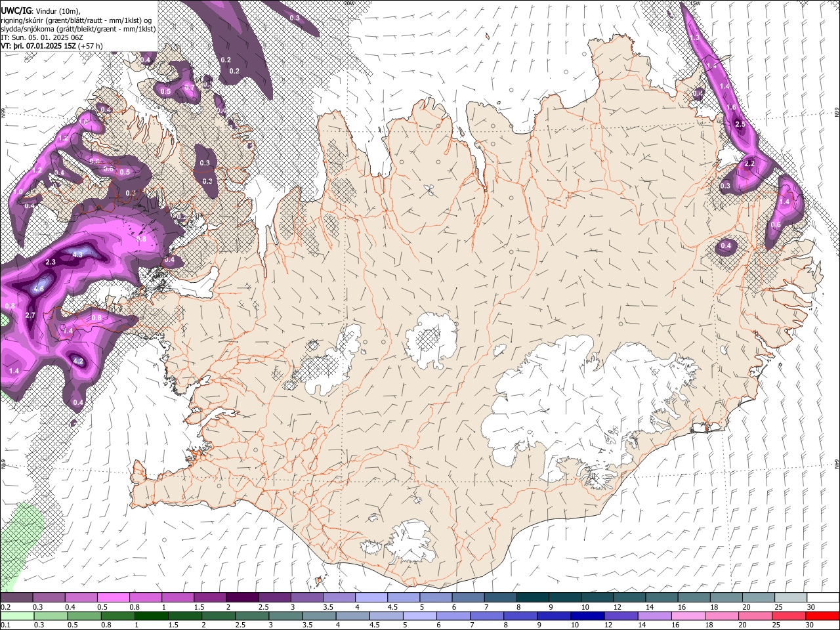Click the 2.5 value off the northeast coast

click(x=740, y=124)
